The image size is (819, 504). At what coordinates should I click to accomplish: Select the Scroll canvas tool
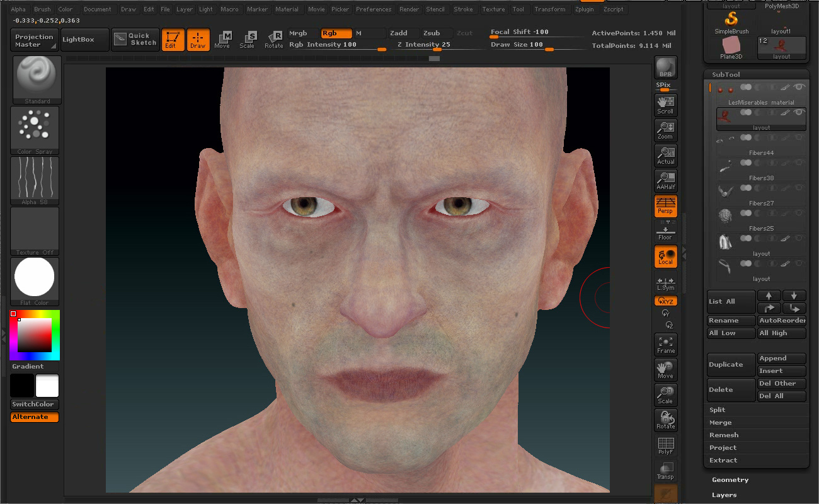point(666,105)
